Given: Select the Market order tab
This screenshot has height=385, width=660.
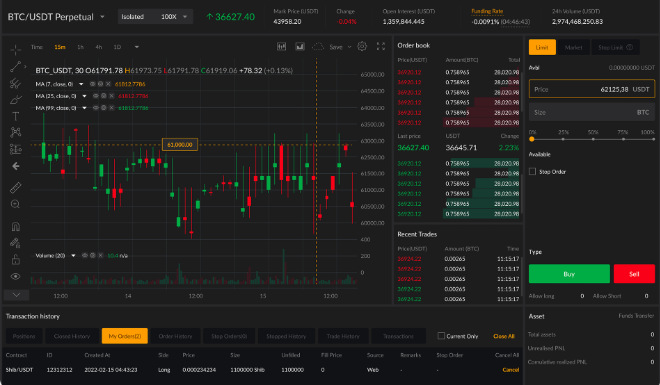Looking at the screenshot, I should tap(573, 47).
